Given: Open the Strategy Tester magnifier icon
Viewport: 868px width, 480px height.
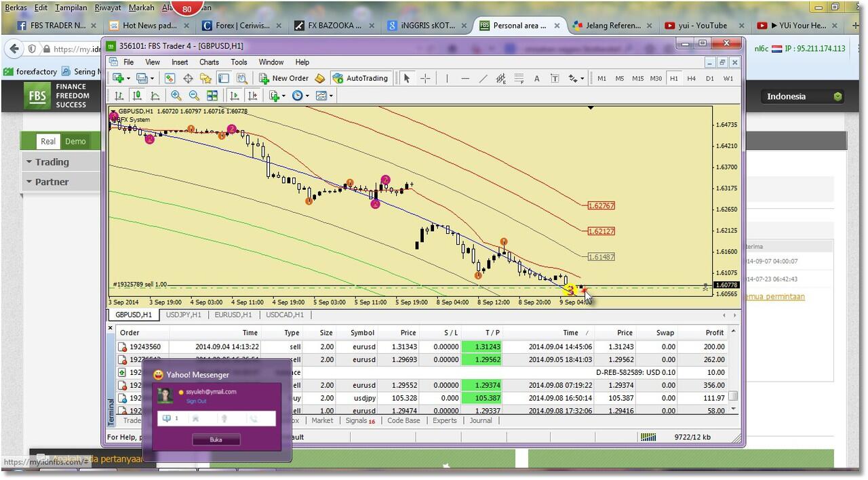Looking at the screenshot, I should [x=241, y=78].
